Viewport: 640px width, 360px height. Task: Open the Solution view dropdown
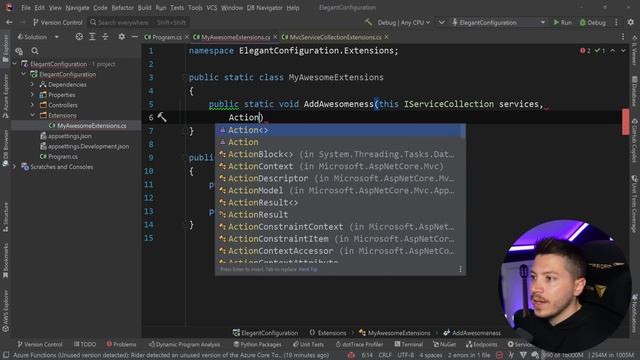[x=38, y=37]
